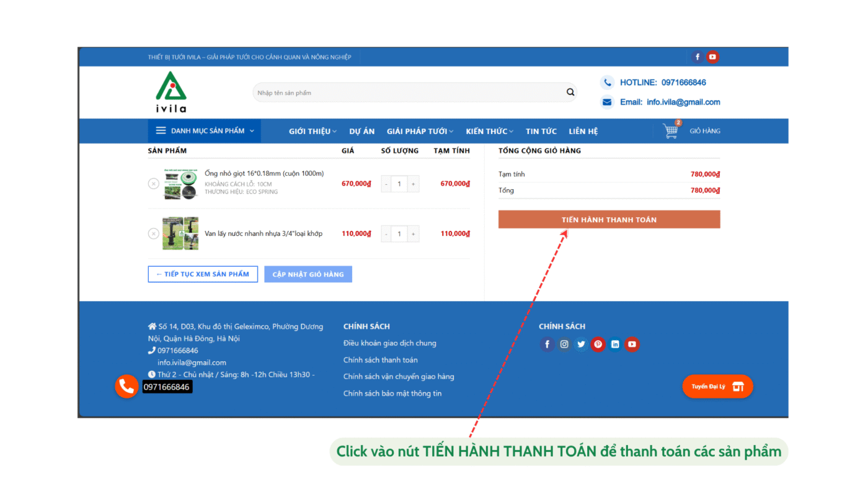868x489 pixels.
Task: Go to the LIÊN HỆ page
Action: (x=583, y=132)
